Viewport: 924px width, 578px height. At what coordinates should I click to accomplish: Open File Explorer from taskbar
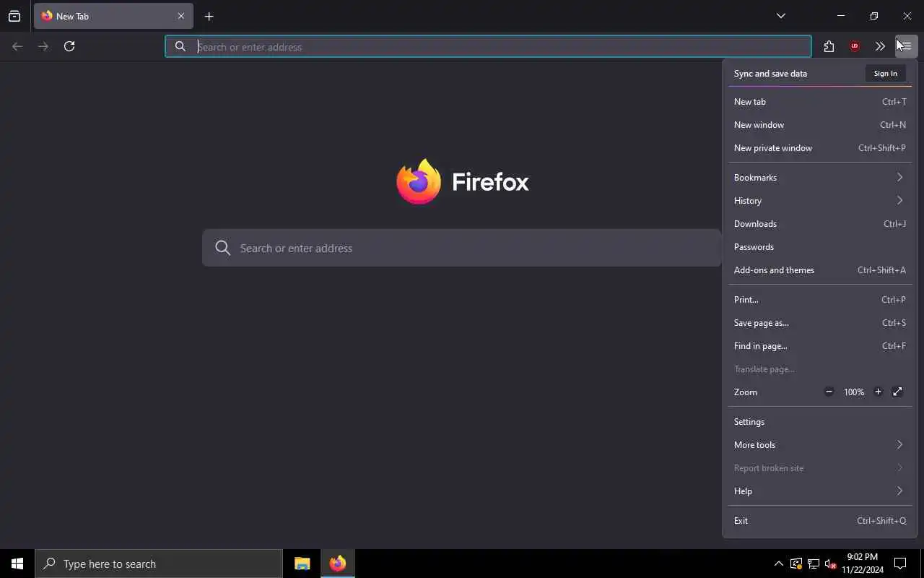pos(302,564)
